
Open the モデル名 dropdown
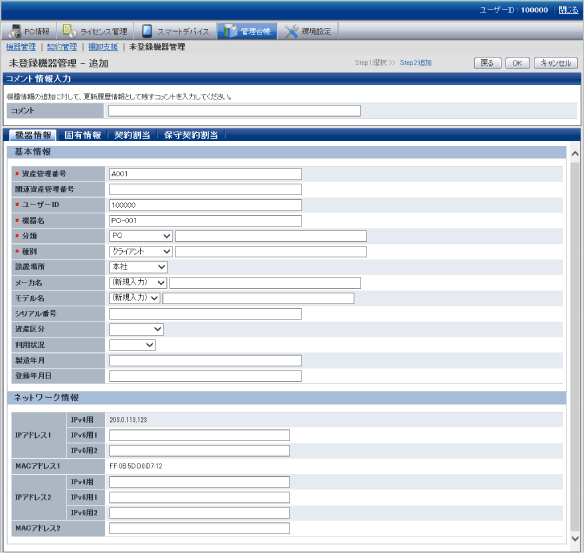coord(134,298)
